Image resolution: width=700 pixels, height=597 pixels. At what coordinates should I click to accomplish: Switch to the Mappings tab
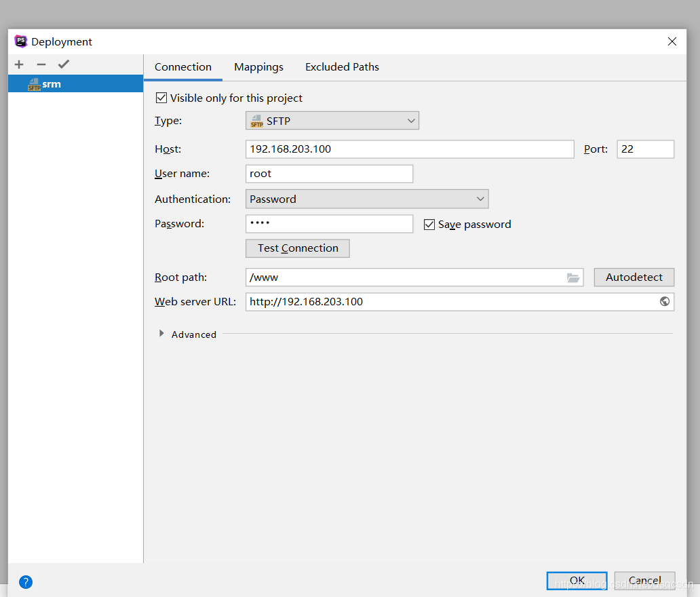[258, 67]
